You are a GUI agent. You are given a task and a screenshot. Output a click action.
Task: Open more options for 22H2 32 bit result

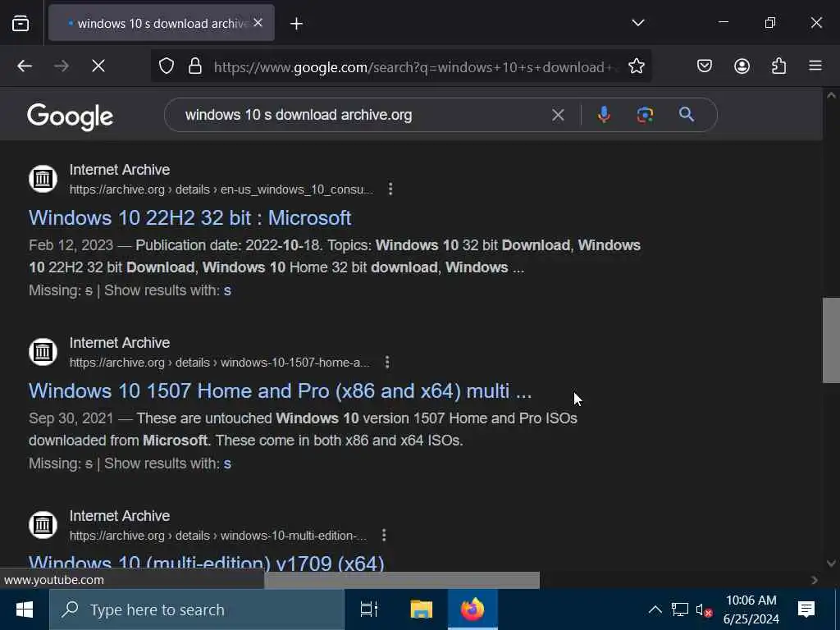click(x=390, y=189)
